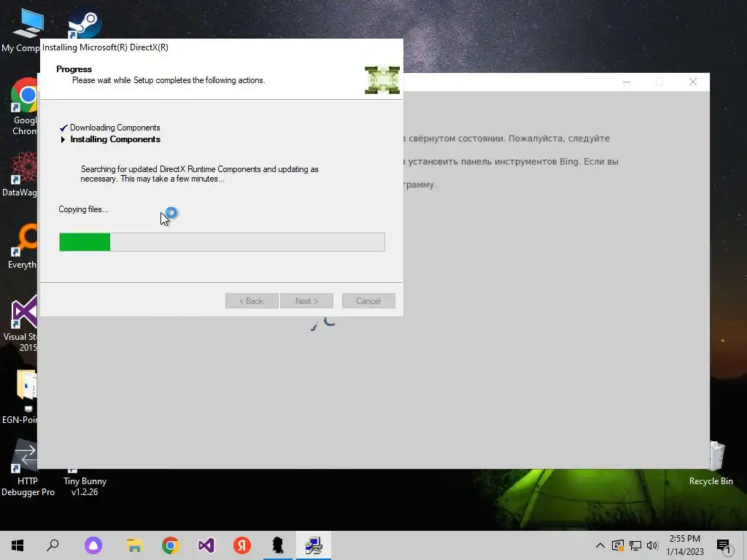
Task: Click the 'Installing Components' text
Action: 115,139
